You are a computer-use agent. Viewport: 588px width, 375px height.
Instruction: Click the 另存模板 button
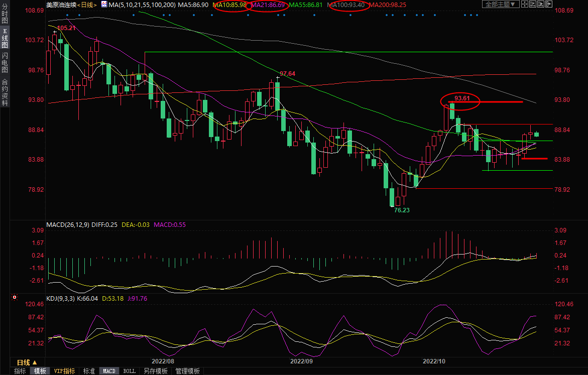point(155,371)
